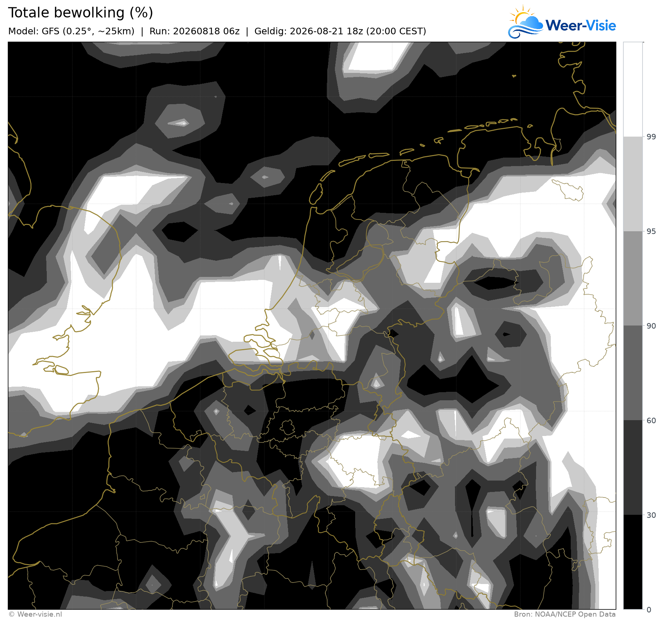Click the © Weer-visie.nl copyright link
Screen dimensions: 672x619
click(35, 614)
